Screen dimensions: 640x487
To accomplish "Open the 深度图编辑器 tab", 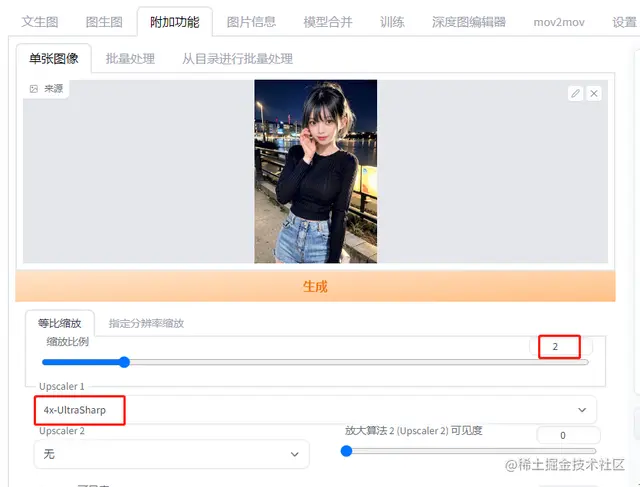I will (469, 22).
